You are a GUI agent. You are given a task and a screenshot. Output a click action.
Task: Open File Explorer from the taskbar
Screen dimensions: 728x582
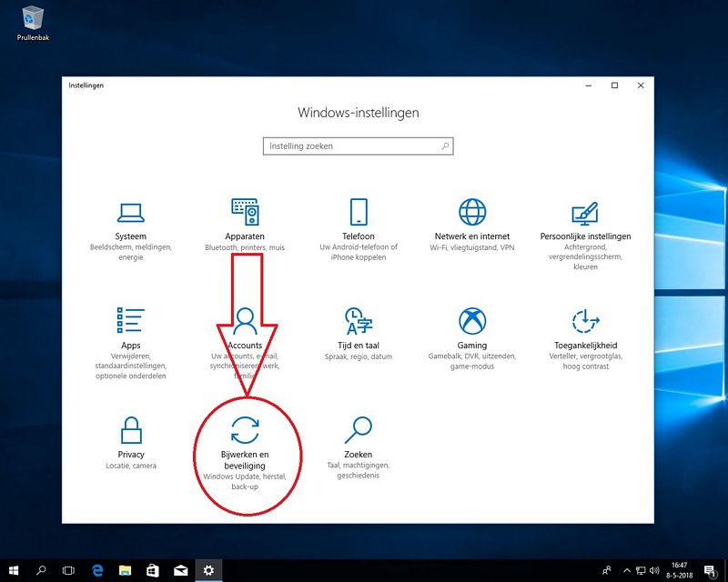pos(125,570)
